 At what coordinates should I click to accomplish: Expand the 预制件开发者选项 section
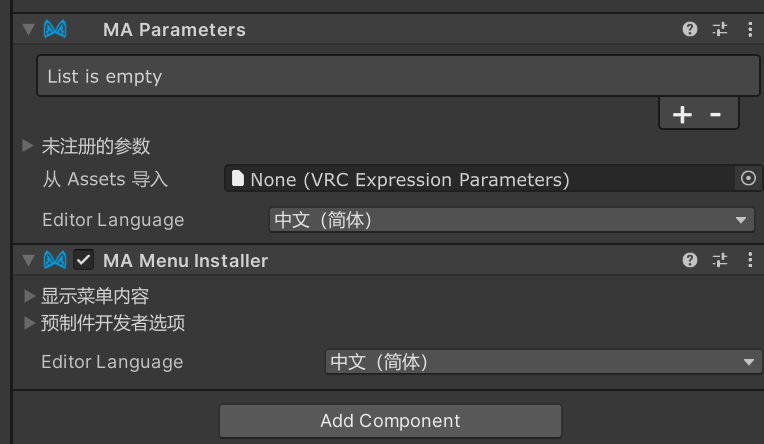[x=28, y=323]
